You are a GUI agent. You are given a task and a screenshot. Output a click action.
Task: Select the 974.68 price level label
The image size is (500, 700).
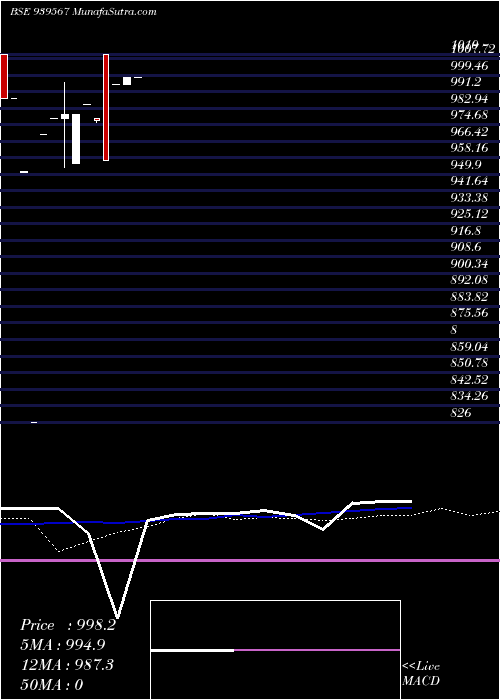(469, 115)
